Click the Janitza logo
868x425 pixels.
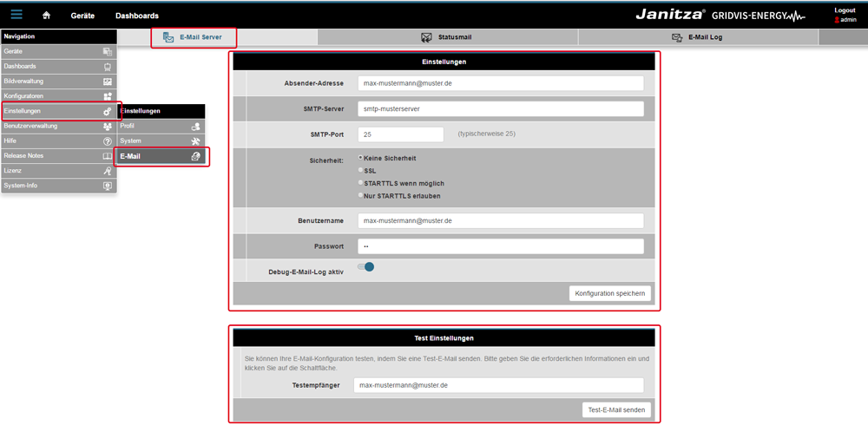(x=670, y=15)
